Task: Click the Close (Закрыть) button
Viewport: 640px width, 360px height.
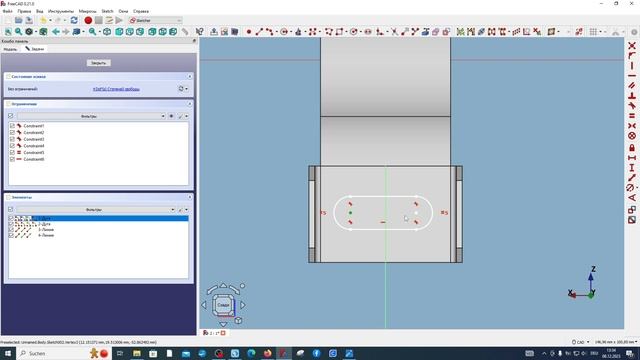Action: click(98, 63)
